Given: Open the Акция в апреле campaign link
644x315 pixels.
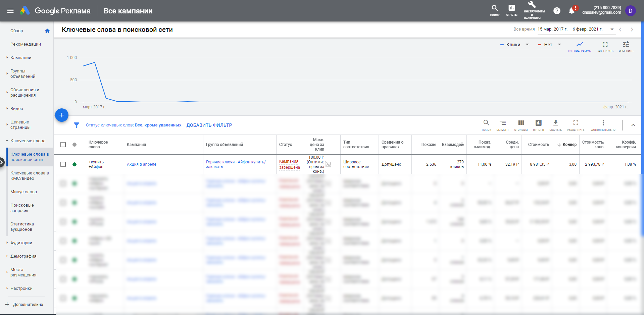Looking at the screenshot, I should [x=142, y=164].
